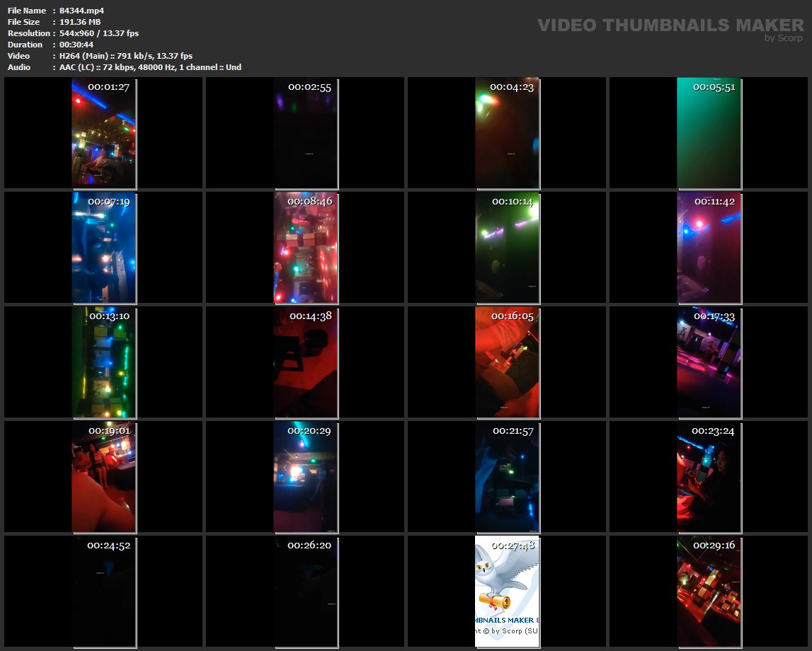Select the thumbnail at 00:11:42
The width and height of the screenshot is (812, 651).
click(709, 248)
